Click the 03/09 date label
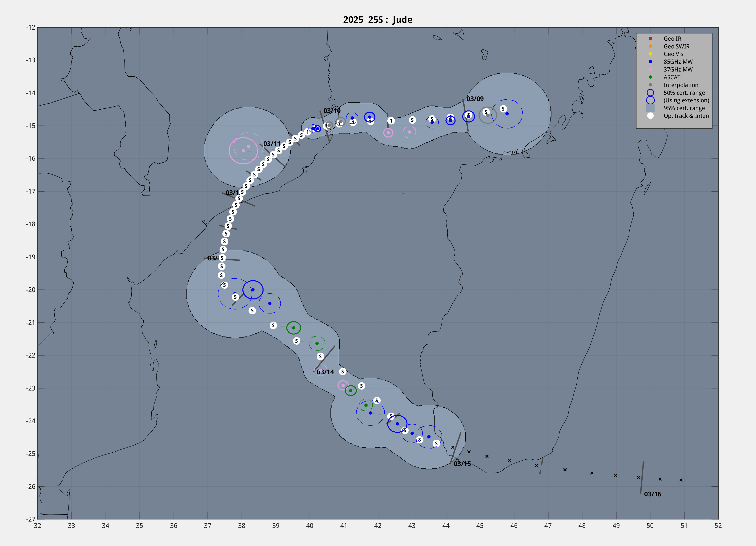756x546 pixels. (475, 99)
